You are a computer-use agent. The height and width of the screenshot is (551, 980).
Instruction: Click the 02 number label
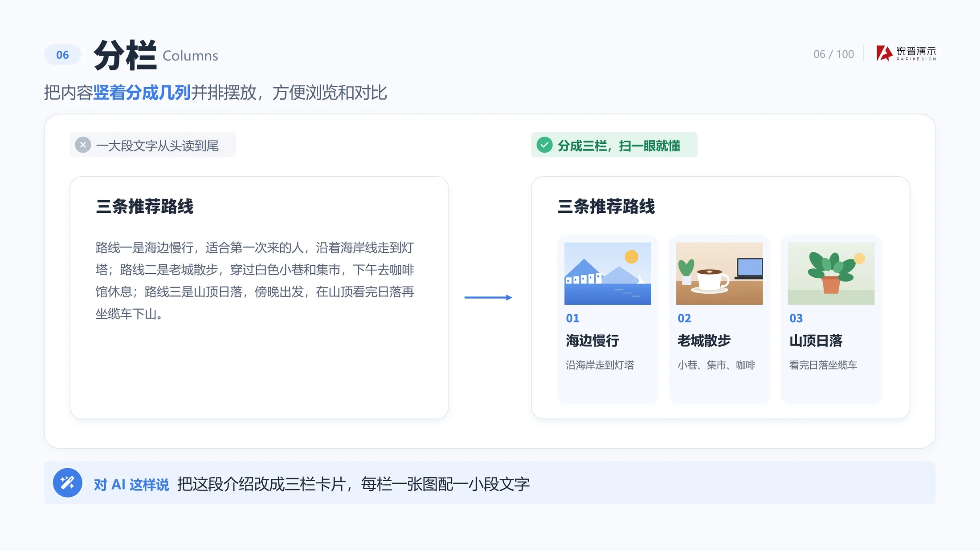pyautogui.click(x=684, y=318)
